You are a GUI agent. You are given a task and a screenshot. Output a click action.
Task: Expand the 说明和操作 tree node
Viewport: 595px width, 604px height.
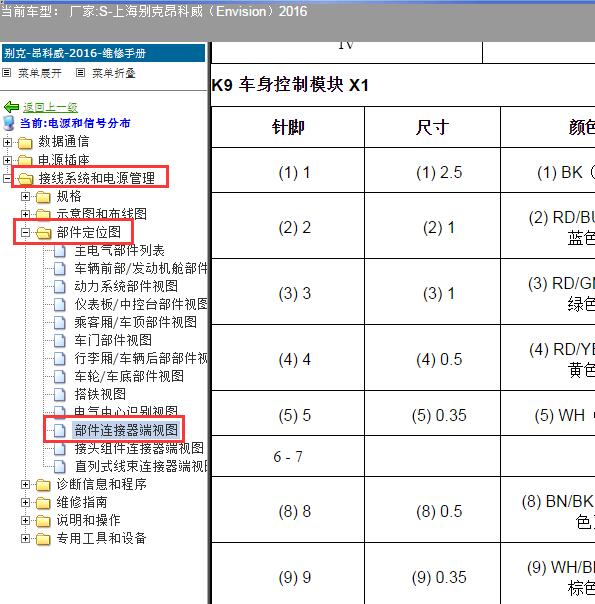coord(25,520)
